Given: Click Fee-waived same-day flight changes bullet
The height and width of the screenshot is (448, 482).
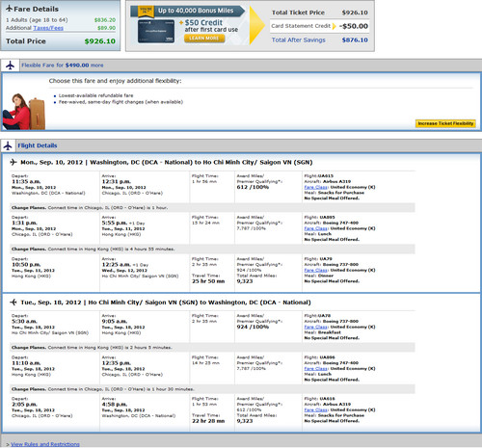Looking at the screenshot, I should pyautogui.click(x=120, y=102).
